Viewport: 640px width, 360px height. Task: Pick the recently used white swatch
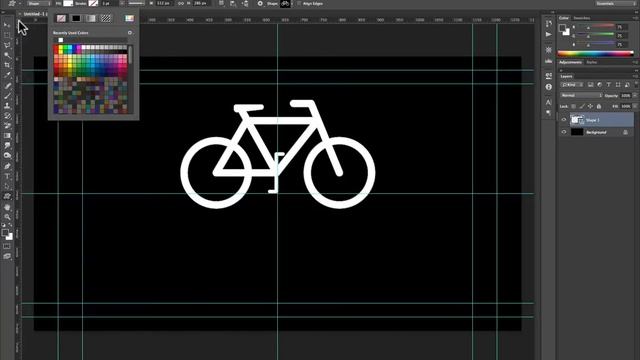coord(61,40)
